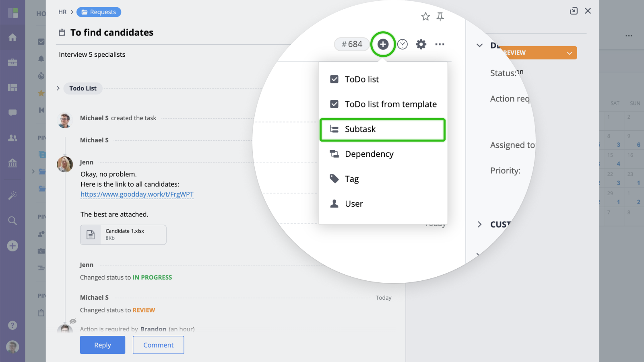Choose ToDo list from template

click(x=390, y=104)
